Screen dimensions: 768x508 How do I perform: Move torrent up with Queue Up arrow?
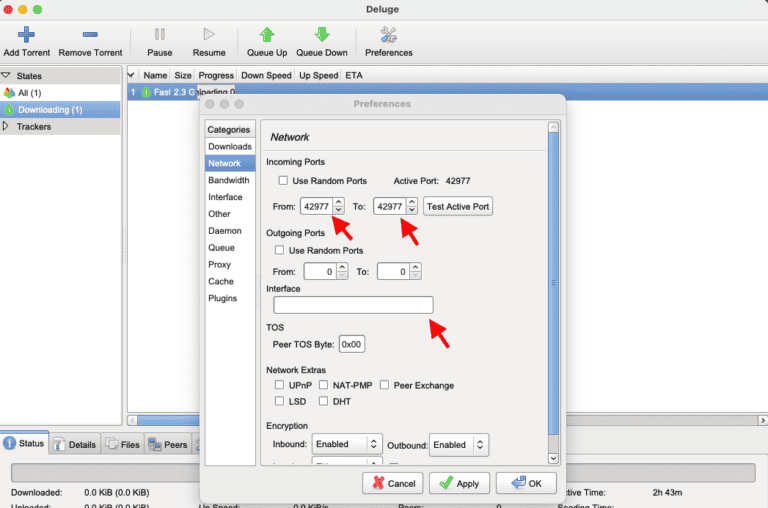267,35
